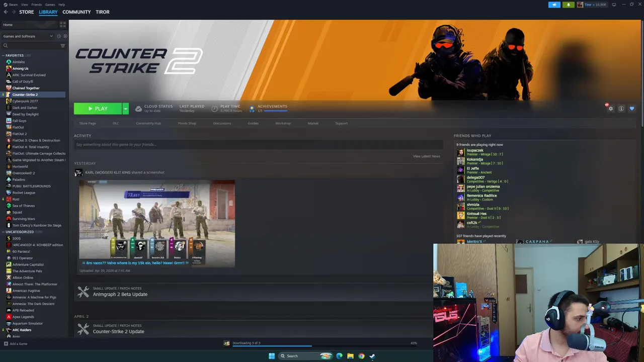
Task: Open the Counter-Strike 2 Update patch notes
Action: (x=118, y=332)
